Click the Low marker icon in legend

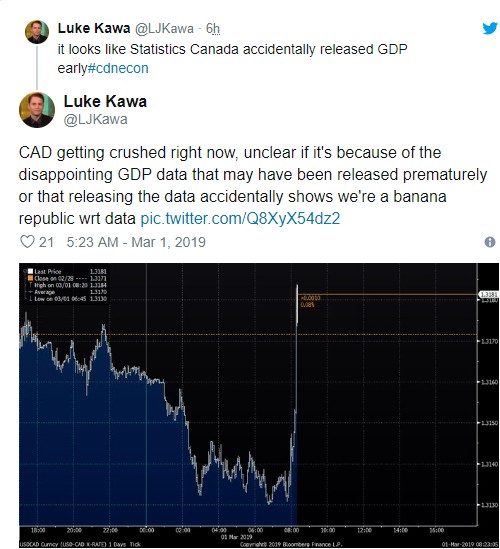coord(30,299)
